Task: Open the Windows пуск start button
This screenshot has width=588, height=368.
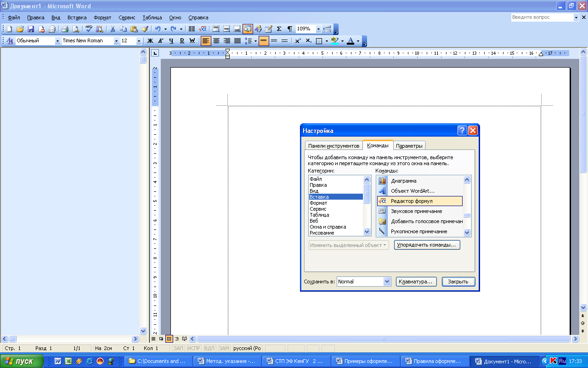Action: point(22,361)
